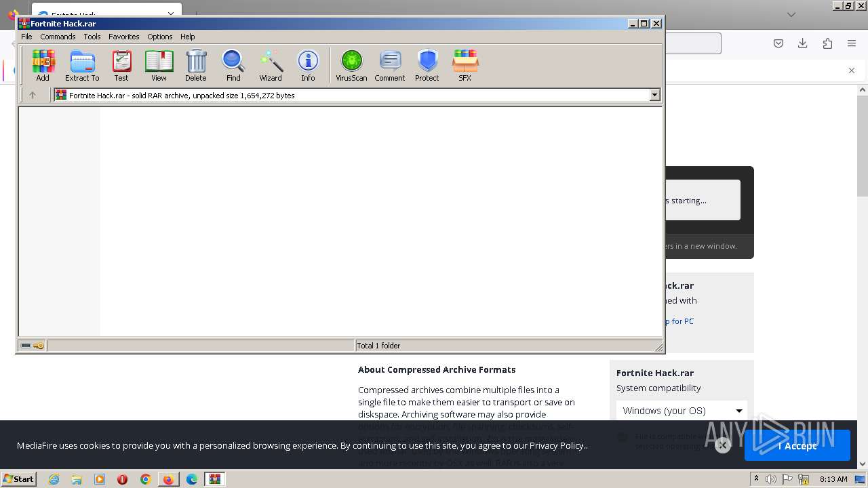Viewport: 868px width, 488px height.
Task: Switch to Firefox taskbar button
Action: [x=168, y=479]
